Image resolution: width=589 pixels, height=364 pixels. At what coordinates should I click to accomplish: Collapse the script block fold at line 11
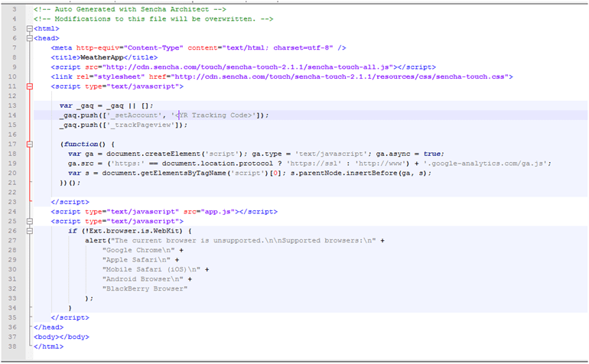coord(30,86)
